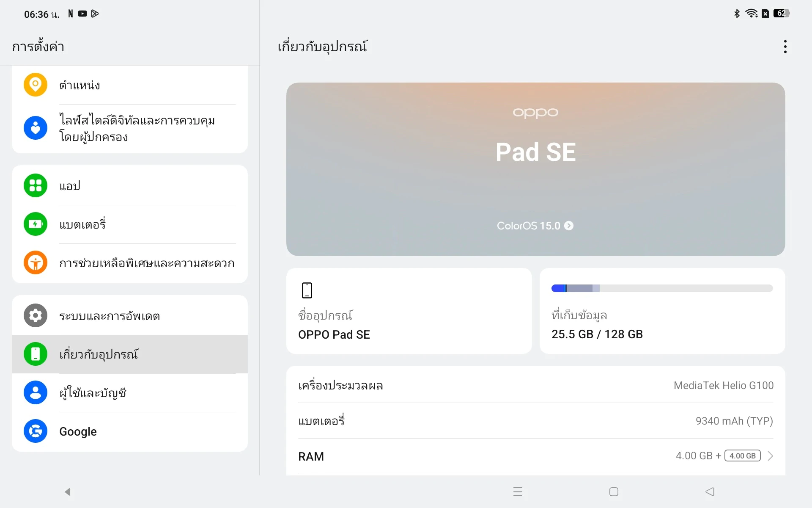812x508 pixels.
Task: Tap the orange location pin icon
Action: (x=36, y=85)
